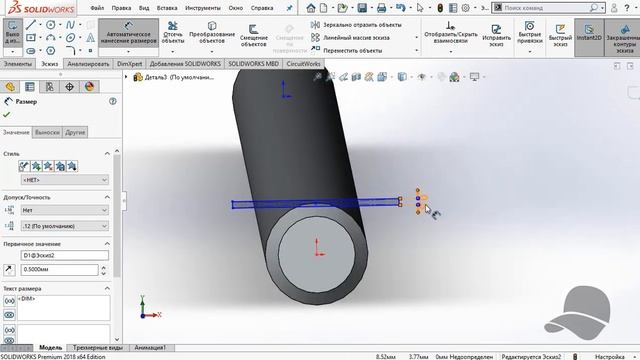
Task: Pin the menu bar with pushpin icon
Action: pos(289,8)
